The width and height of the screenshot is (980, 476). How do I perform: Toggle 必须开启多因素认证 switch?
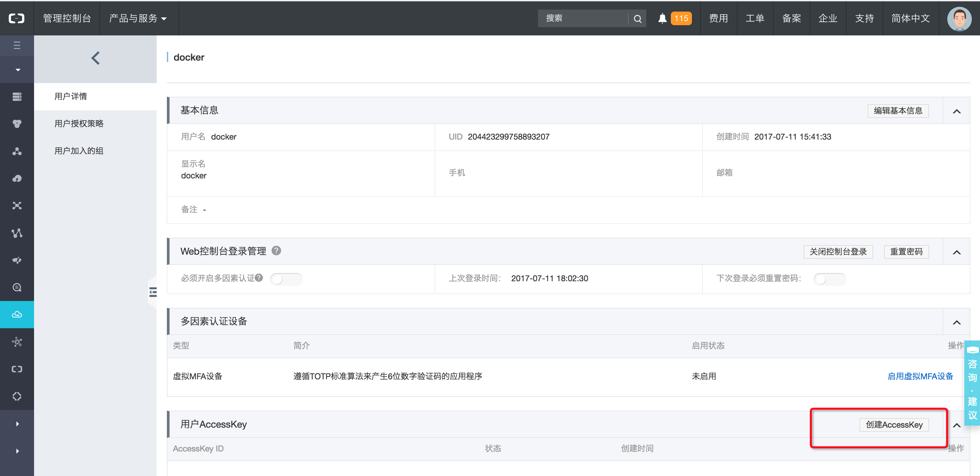286,279
